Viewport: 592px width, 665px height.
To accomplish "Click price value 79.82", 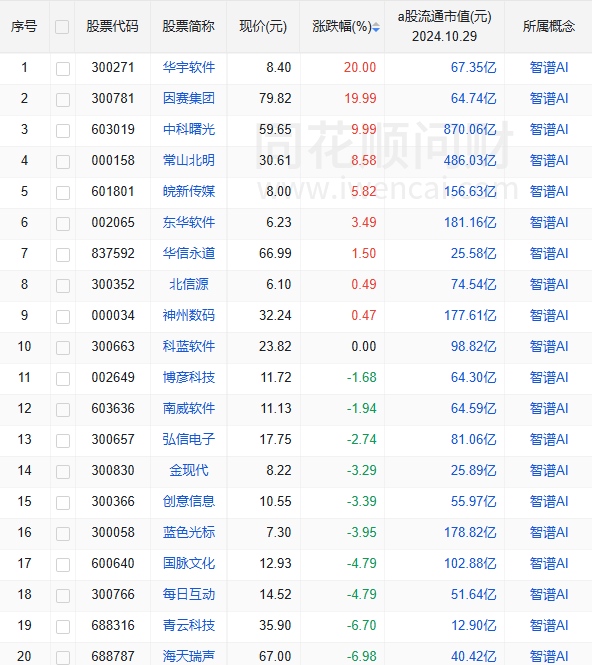I will point(275,98).
